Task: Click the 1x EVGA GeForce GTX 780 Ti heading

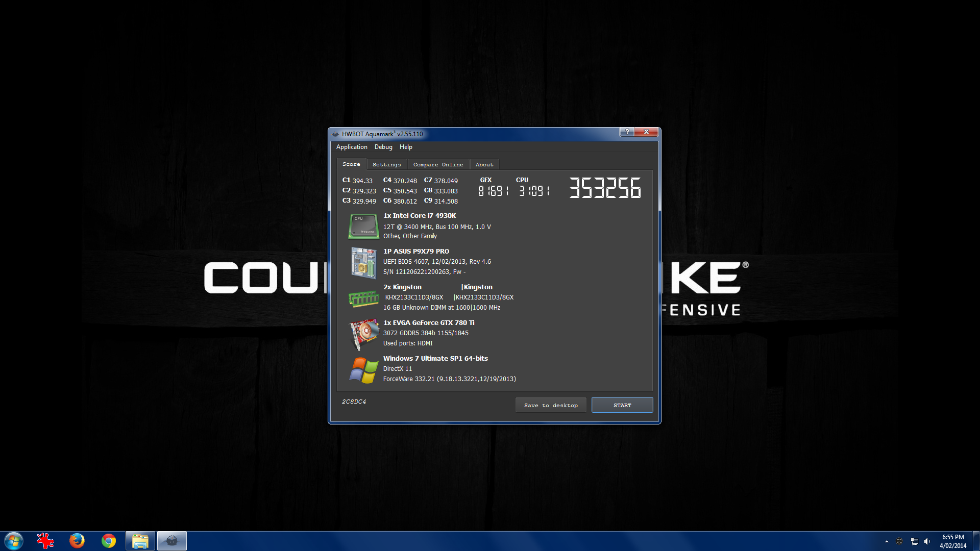Action: pyautogui.click(x=429, y=323)
